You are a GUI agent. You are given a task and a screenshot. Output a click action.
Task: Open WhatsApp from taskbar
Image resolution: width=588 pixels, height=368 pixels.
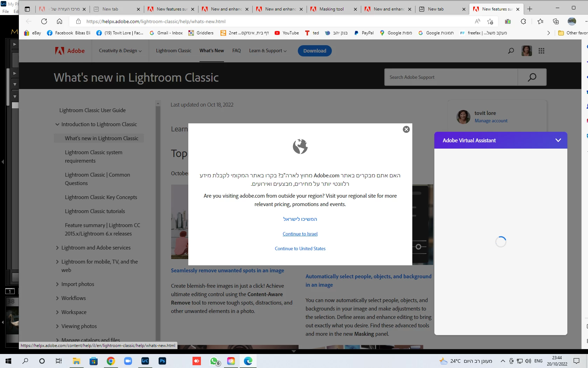click(214, 361)
